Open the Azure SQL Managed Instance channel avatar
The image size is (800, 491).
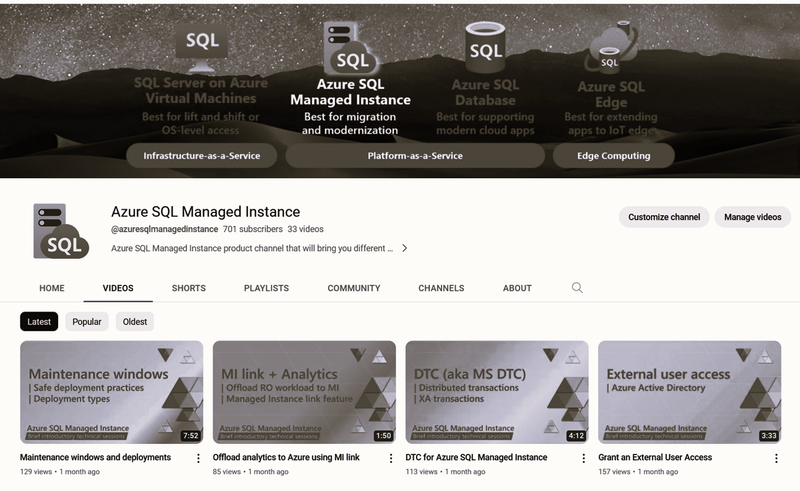[61, 231]
